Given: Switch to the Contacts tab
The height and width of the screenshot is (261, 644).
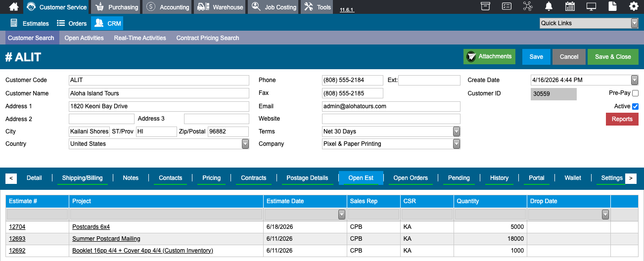Looking at the screenshot, I should click(171, 178).
